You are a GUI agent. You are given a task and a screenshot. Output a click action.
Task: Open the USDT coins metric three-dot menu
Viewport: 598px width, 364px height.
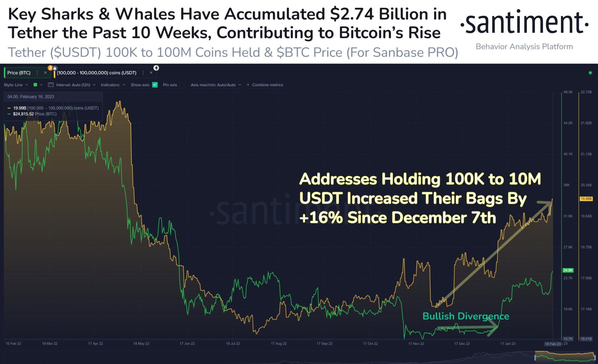click(x=143, y=73)
